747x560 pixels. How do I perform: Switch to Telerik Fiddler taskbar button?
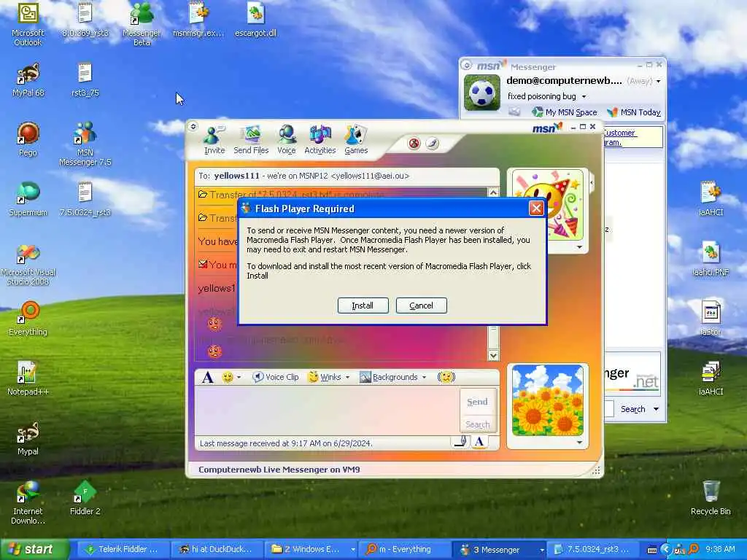(x=122, y=550)
